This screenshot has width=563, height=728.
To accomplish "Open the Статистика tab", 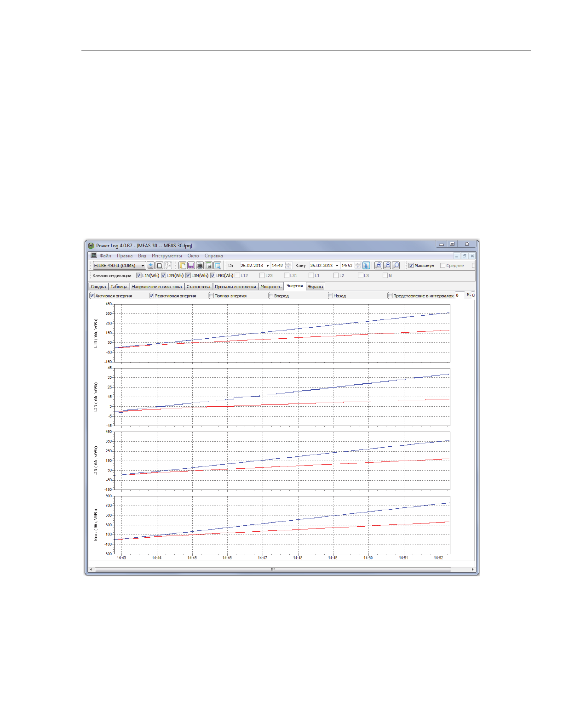I will pyautogui.click(x=198, y=287).
